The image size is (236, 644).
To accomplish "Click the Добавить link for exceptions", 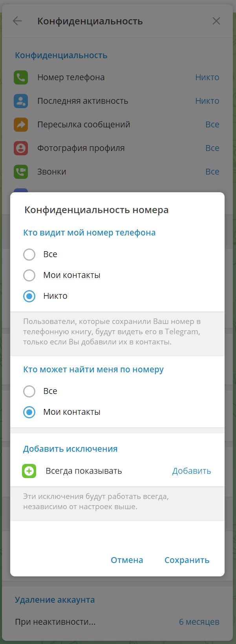I will click(x=192, y=471).
